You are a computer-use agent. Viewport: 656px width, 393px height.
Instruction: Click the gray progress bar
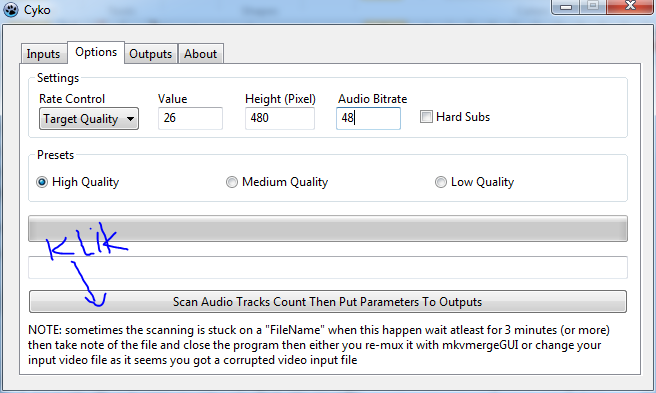[x=328, y=229]
